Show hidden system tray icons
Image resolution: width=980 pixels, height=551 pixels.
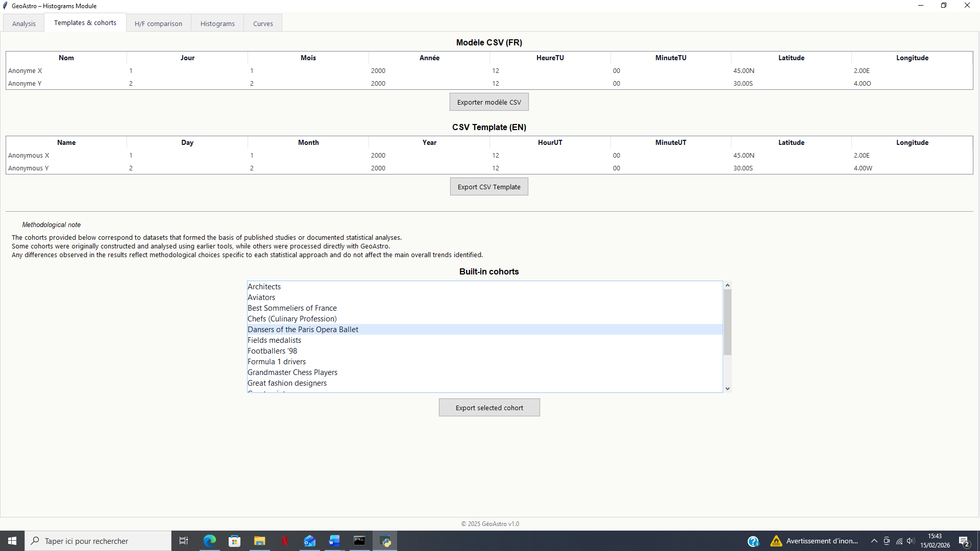coord(874,541)
